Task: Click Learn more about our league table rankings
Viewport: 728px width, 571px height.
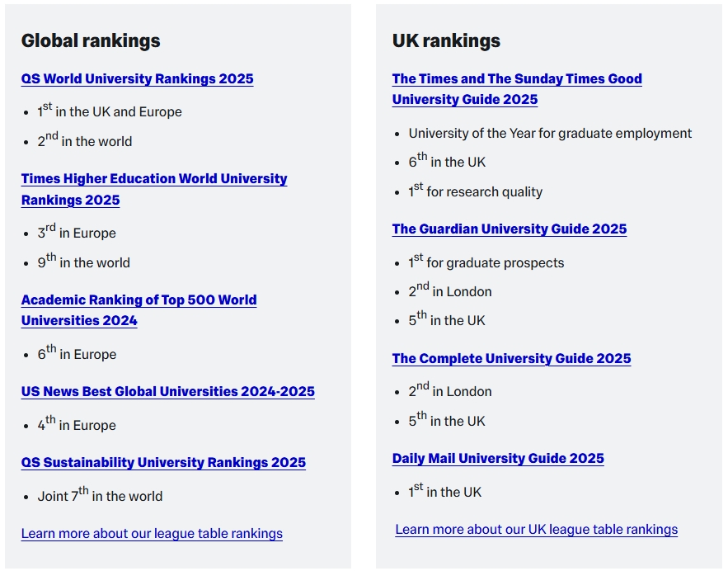Action: 152,533
